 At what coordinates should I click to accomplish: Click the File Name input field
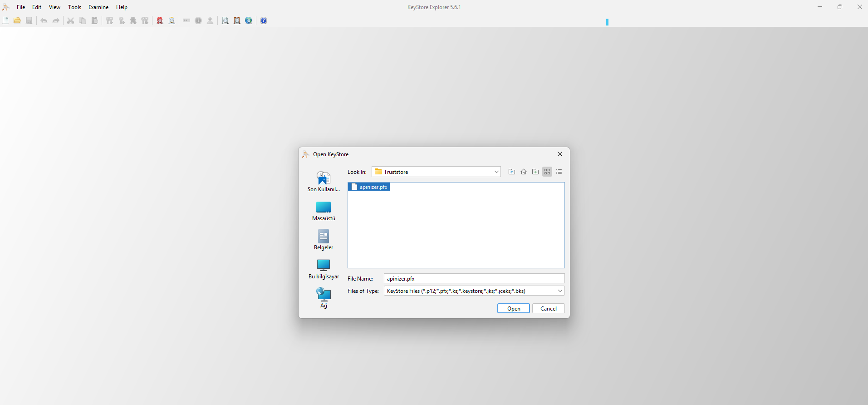click(x=474, y=279)
